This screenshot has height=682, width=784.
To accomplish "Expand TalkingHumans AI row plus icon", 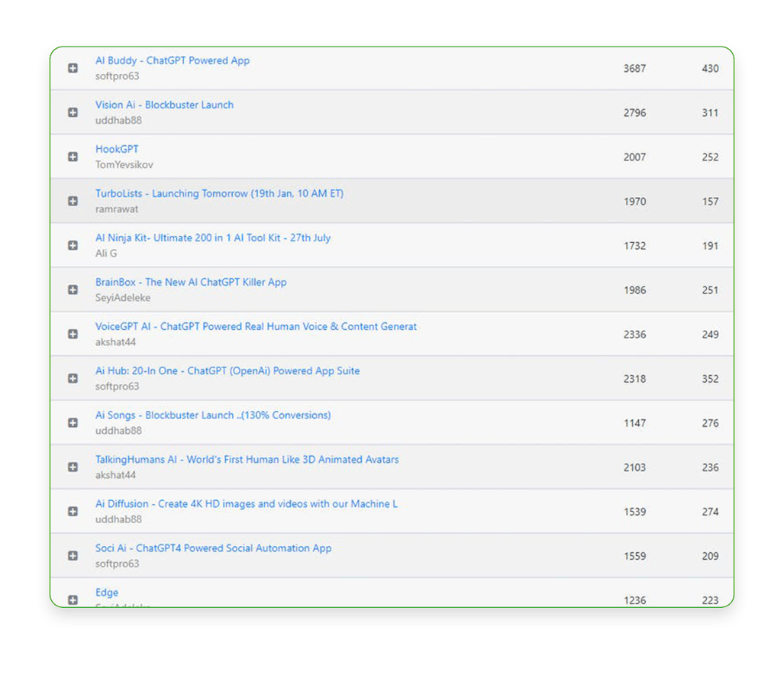I will 73,467.
